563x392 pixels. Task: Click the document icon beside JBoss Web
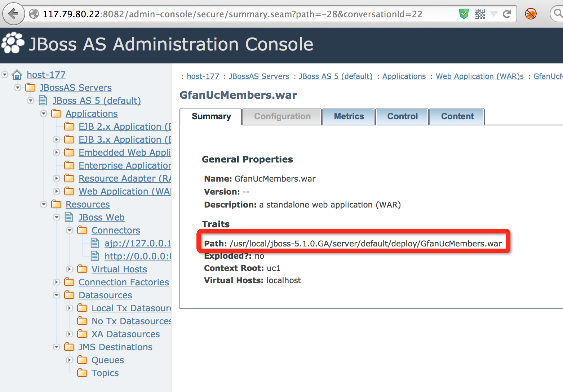(x=69, y=217)
